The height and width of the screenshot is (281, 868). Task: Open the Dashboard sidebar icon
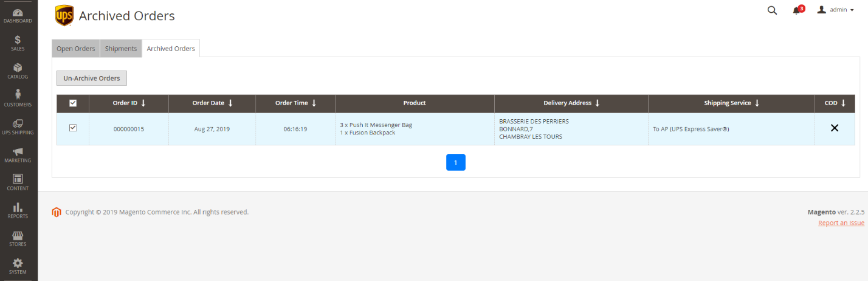click(x=18, y=16)
